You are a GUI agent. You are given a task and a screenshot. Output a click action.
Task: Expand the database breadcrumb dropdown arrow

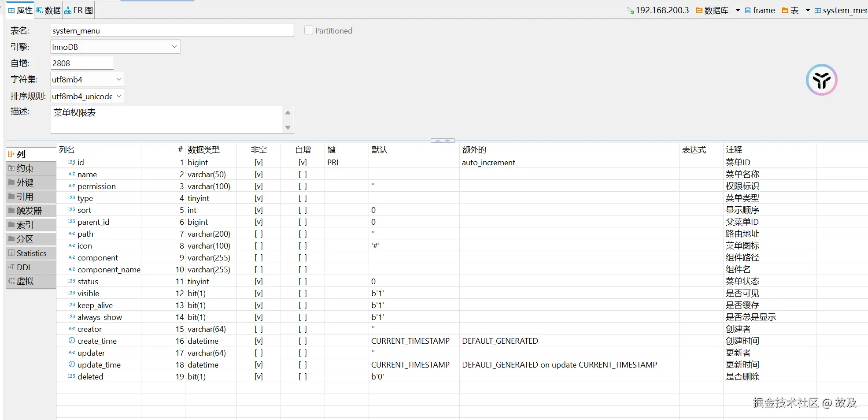pyautogui.click(x=738, y=10)
